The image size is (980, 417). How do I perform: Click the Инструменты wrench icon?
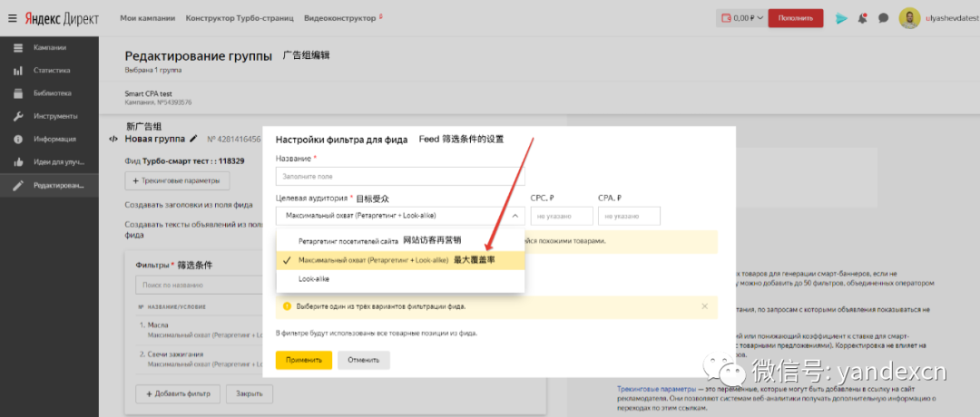(18, 116)
